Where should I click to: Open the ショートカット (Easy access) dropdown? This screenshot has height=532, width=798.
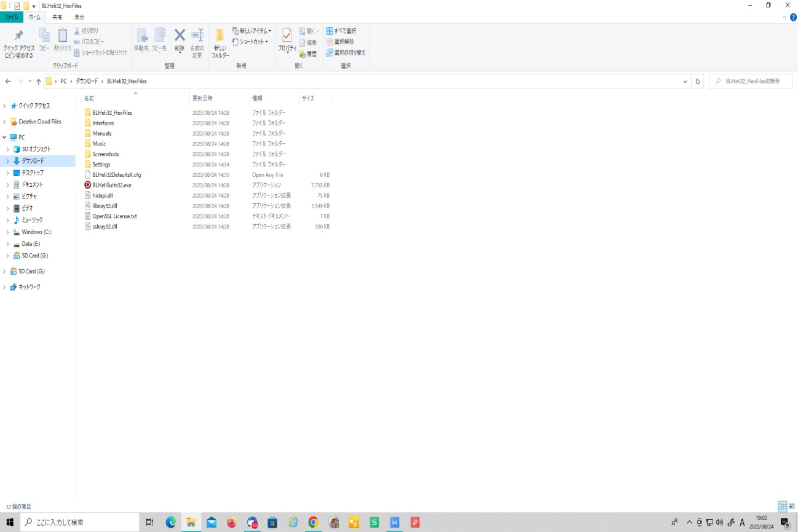250,42
